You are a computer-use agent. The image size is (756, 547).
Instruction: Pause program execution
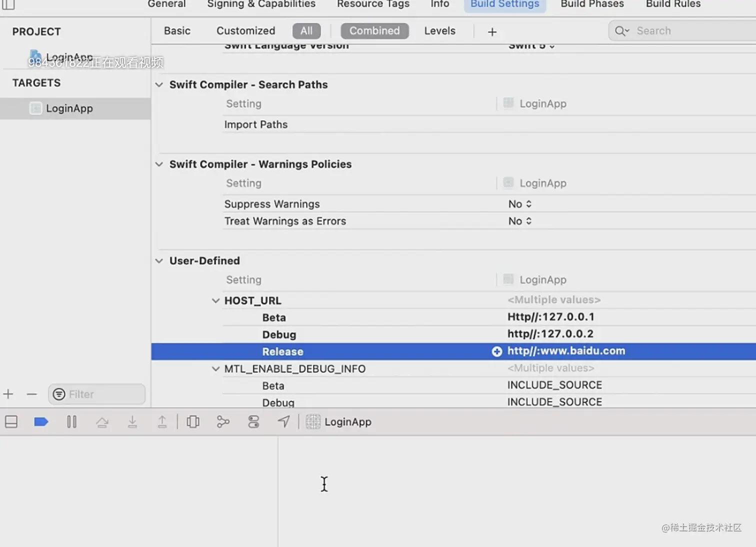pyautogui.click(x=71, y=422)
